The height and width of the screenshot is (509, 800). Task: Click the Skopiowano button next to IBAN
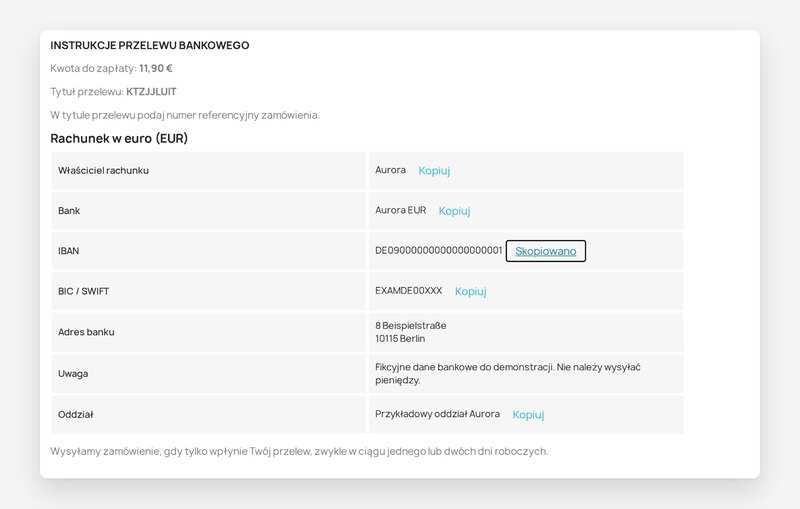click(x=545, y=251)
